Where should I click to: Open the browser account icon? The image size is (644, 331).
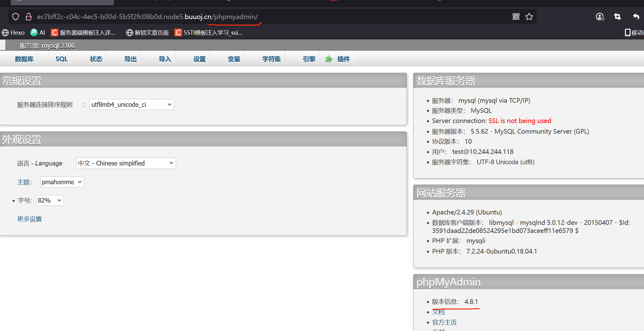[600, 17]
